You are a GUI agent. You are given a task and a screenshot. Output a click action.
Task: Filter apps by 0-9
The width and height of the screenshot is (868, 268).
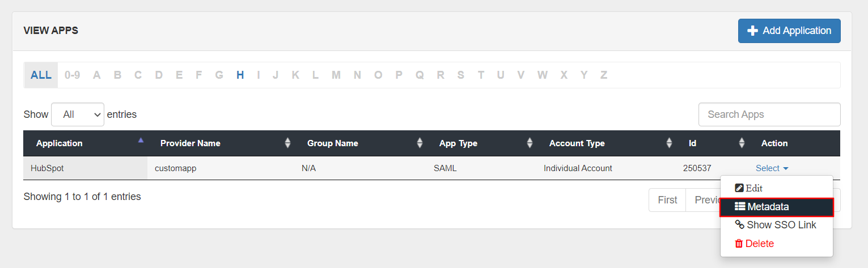click(72, 75)
